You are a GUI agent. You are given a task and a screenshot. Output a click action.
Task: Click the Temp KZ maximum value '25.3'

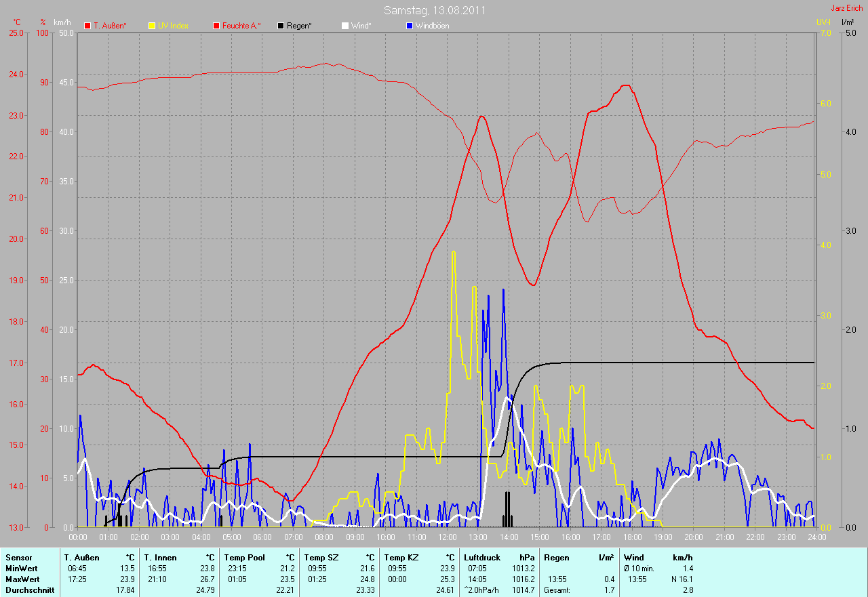click(447, 579)
